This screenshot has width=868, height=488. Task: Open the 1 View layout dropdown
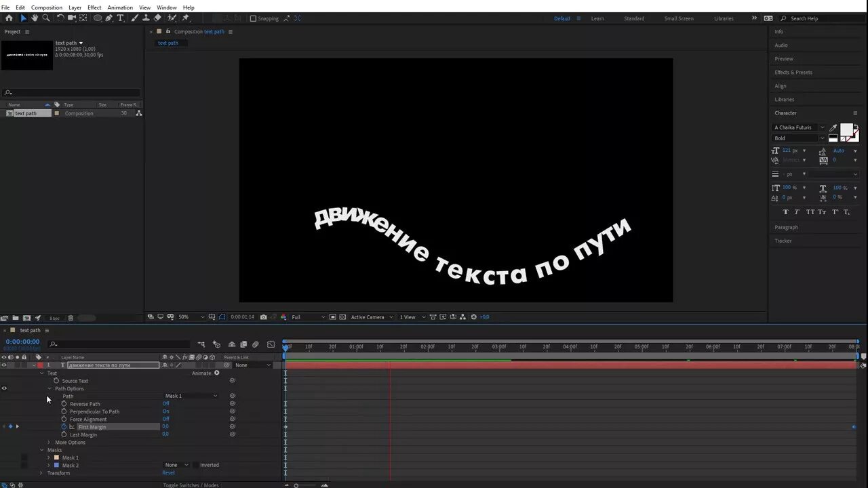412,317
